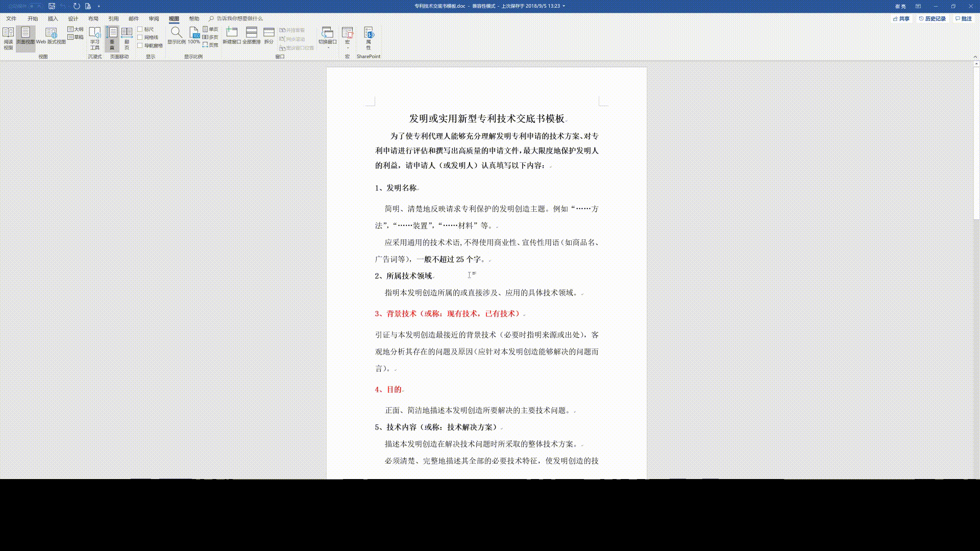Open 学习工具 (Learning Tools)
The width and height of the screenshot is (980, 551).
[95, 38]
